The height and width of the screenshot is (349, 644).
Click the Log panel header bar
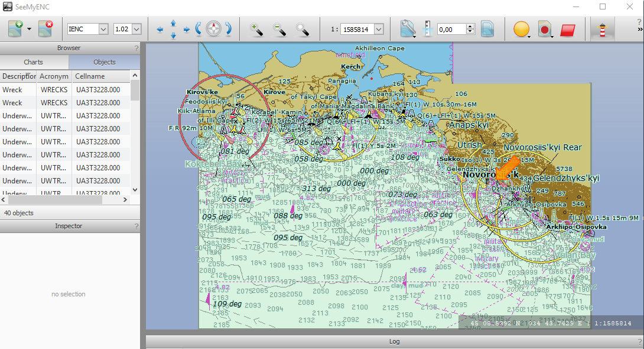(x=394, y=341)
